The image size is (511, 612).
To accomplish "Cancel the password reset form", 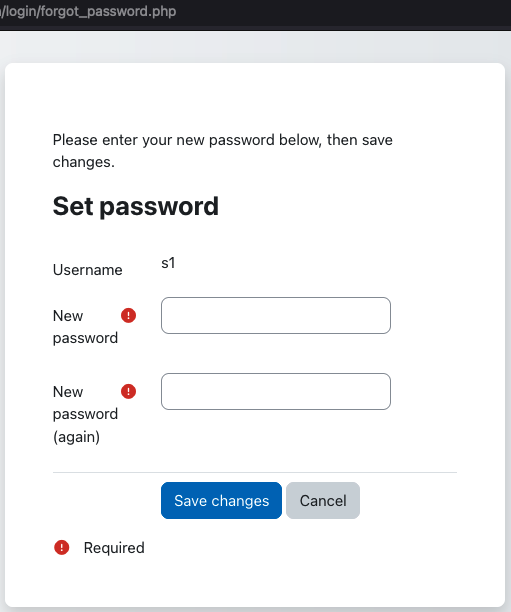I will point(323,500).
